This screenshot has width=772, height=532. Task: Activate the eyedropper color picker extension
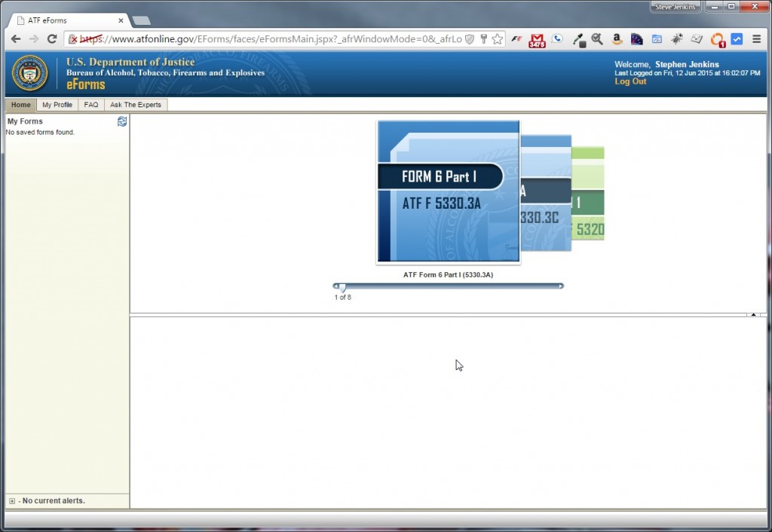point(578,40)
